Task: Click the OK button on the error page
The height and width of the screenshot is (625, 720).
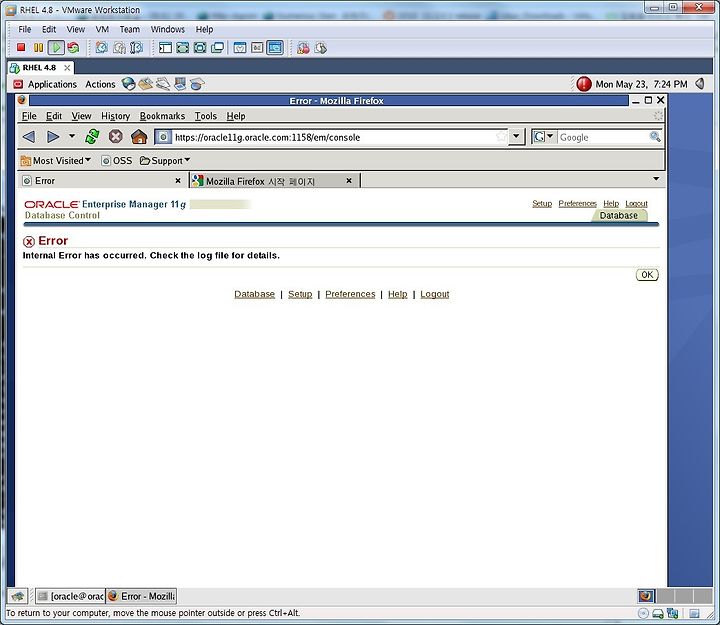Action: [x=647, y=275]
